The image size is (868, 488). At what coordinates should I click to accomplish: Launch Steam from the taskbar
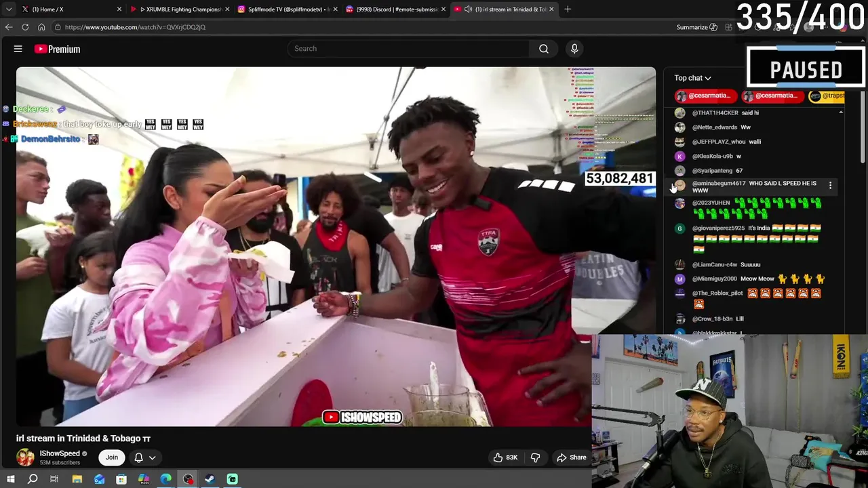click(x=210, y=479)
